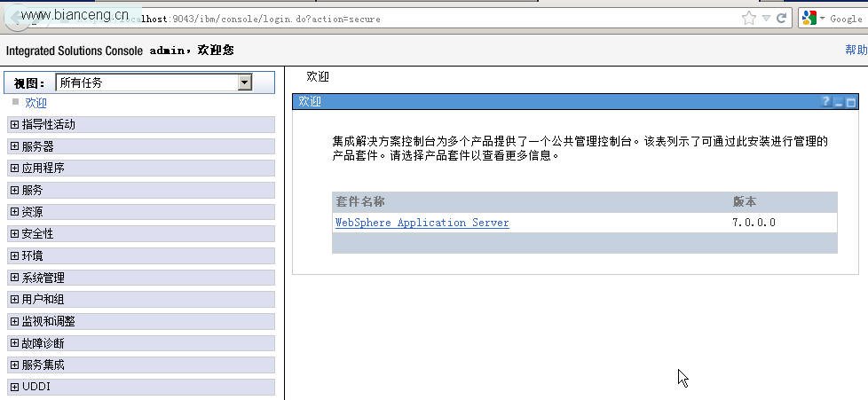Viewport: 868px width, 400px height.
Task: Minimize the 欢迎 portlet
Action: pos(839,102)
